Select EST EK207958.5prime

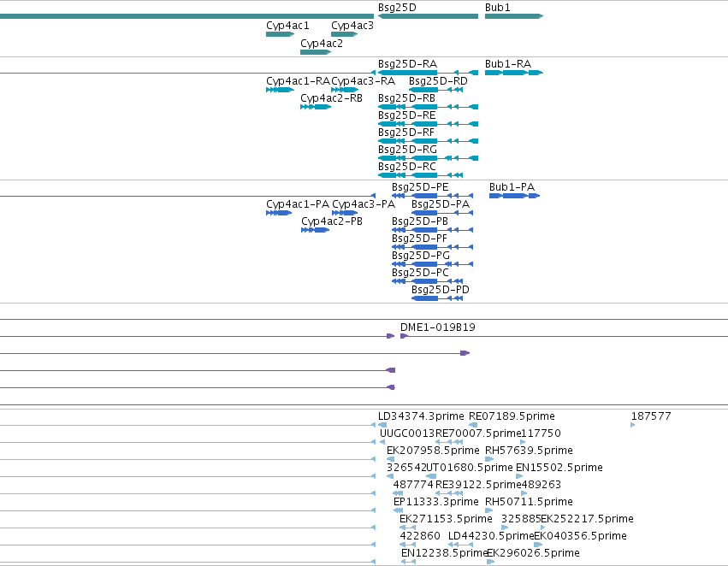click(x=390, y=459)
